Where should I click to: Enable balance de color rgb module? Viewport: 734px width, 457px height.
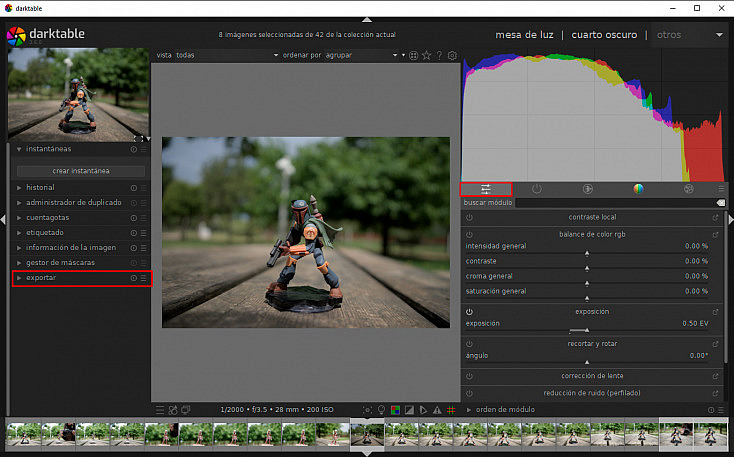coord(469,235)
